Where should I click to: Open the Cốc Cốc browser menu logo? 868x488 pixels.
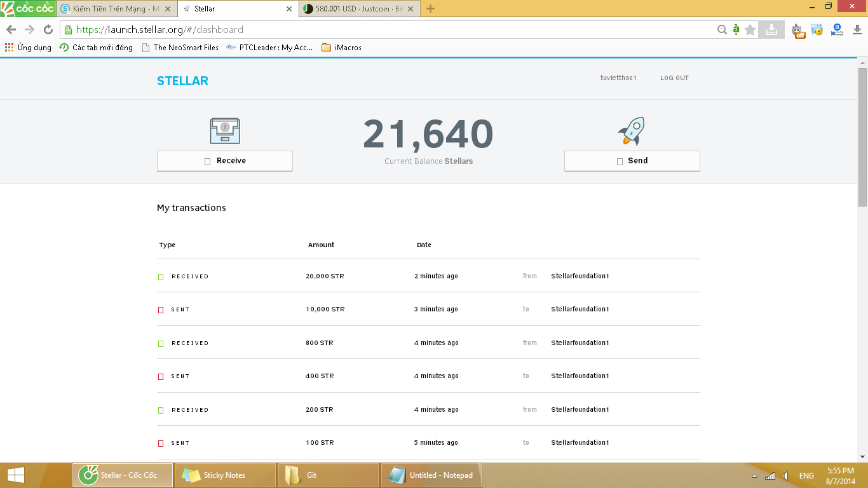click(28, 8)
